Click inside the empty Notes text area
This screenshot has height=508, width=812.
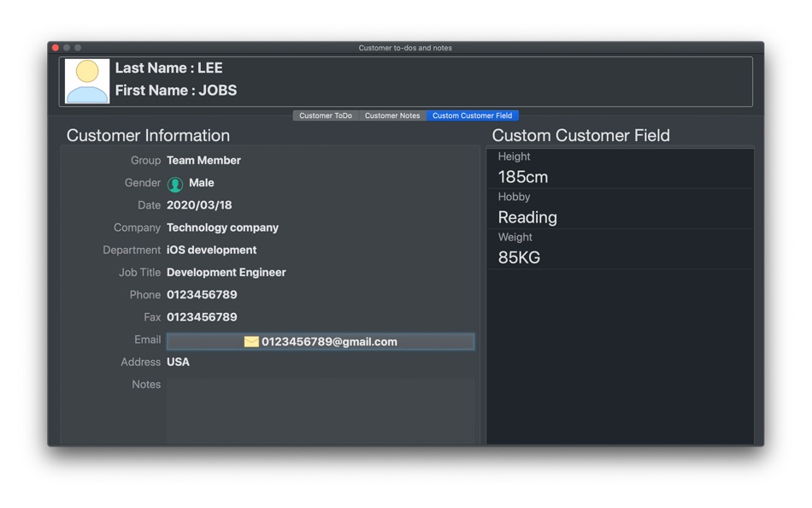[x=320, y=411]
